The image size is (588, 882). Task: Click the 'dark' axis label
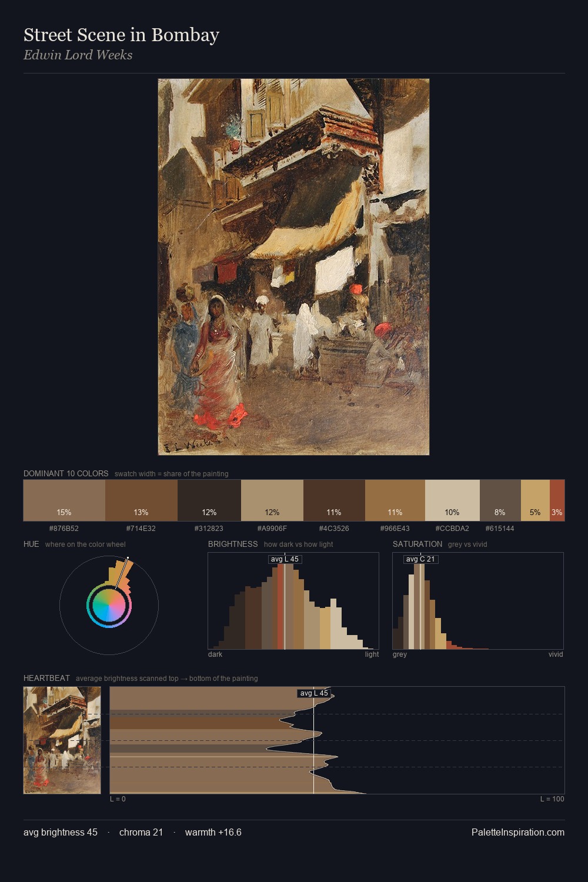(215, 654)
